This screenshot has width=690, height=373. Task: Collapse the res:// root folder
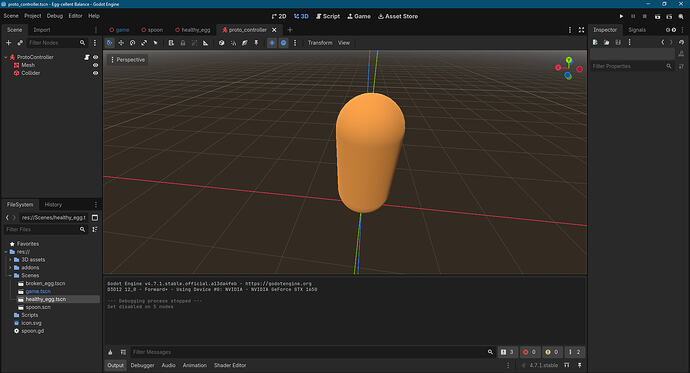pyautogui.click(x=6, y=252)
